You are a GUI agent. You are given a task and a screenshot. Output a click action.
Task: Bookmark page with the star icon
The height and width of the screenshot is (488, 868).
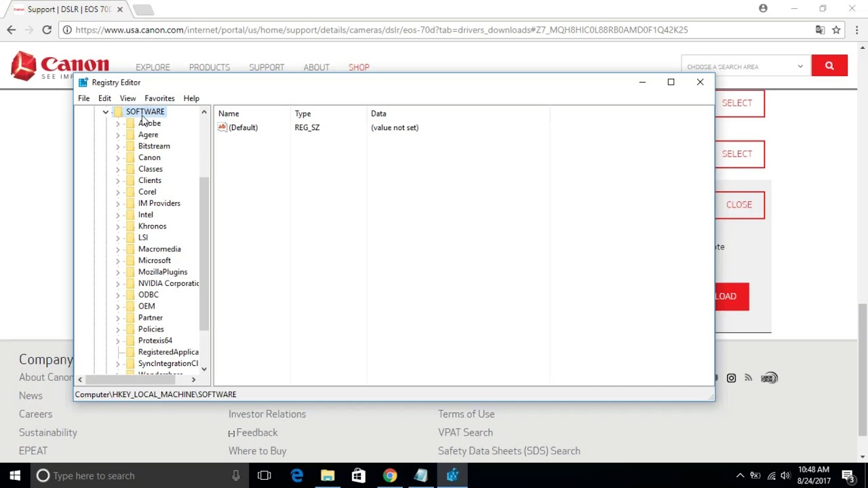pos(836,30)
